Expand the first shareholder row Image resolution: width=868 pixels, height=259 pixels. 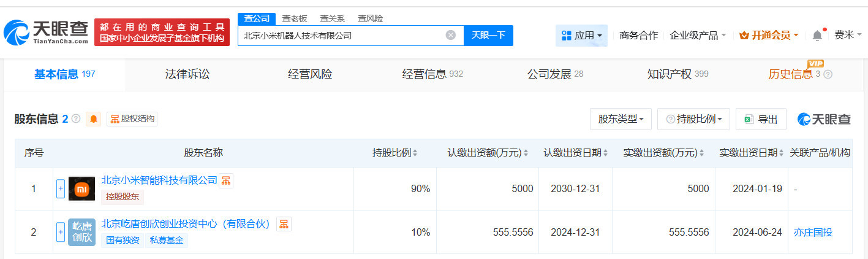[x=61, y=189]
